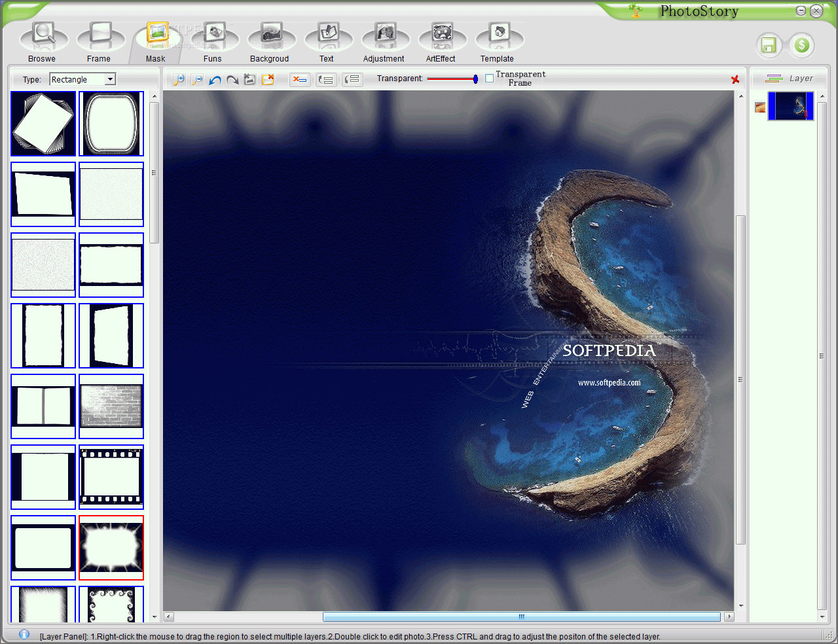This screenshot has height=644, width=838.
Task: Open the ArtEffect tool icon
Action: pyautogui.click(x=442, y=35)
